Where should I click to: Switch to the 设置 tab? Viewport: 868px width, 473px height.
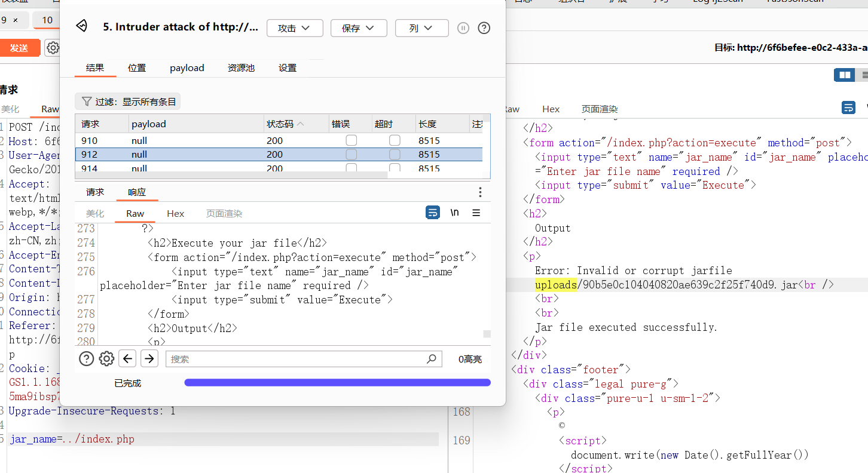point(288,67)
